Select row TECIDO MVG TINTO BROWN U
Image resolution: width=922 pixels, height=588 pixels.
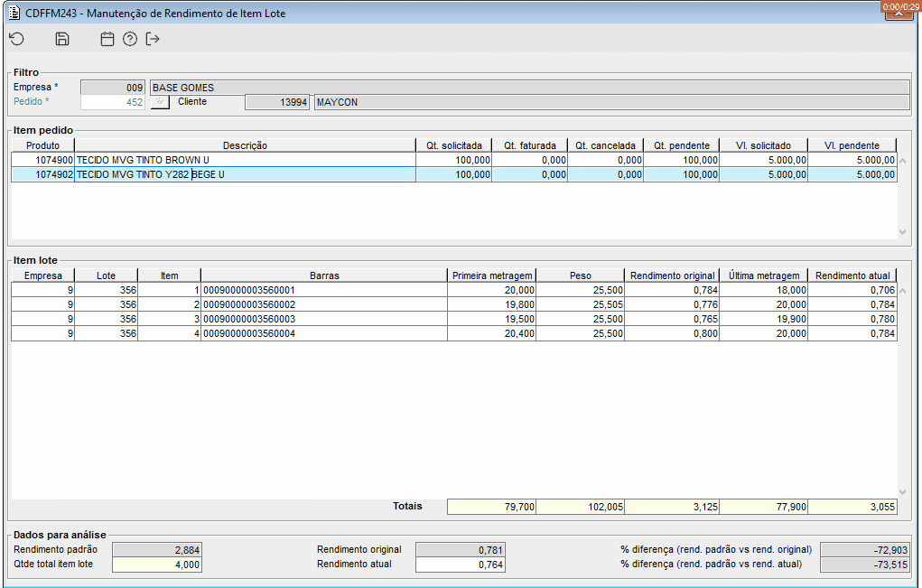tap(454, 160)
